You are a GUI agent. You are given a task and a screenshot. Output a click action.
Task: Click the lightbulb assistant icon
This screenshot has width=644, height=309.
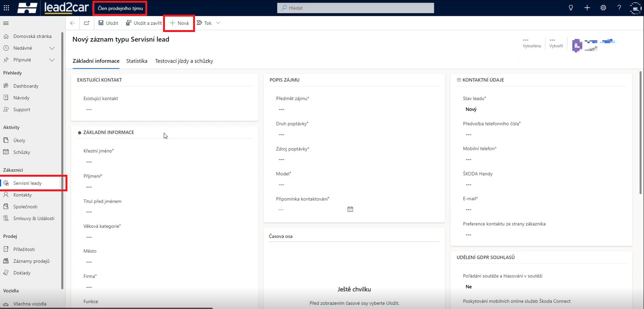click(571, 8)
